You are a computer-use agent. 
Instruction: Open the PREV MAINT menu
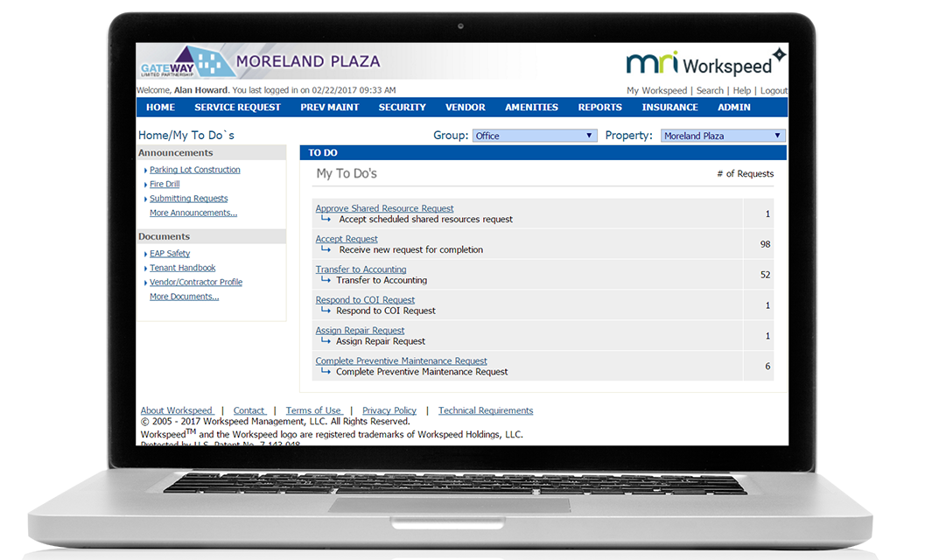pyautogui.click(x=330, y=108)
